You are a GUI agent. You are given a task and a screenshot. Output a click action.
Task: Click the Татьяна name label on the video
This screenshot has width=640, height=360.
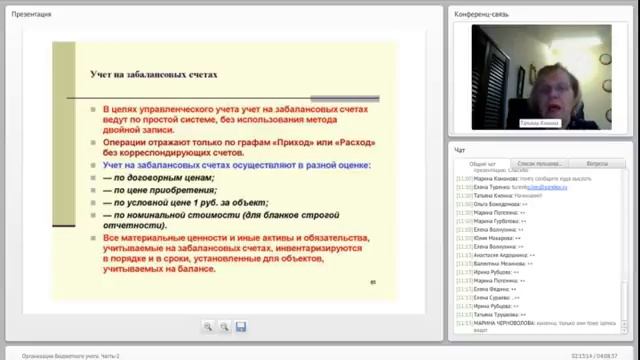[540, 123]
